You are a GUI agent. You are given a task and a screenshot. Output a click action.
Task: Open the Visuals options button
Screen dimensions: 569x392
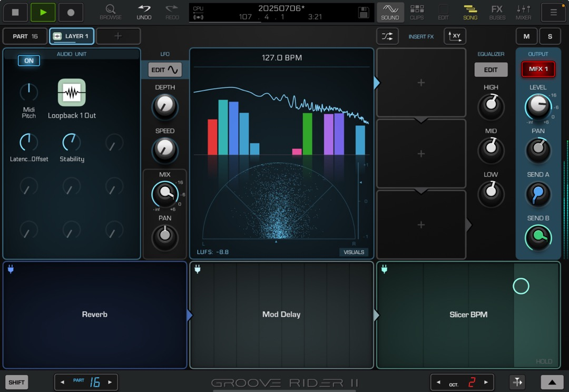click(x=354, y=252)
